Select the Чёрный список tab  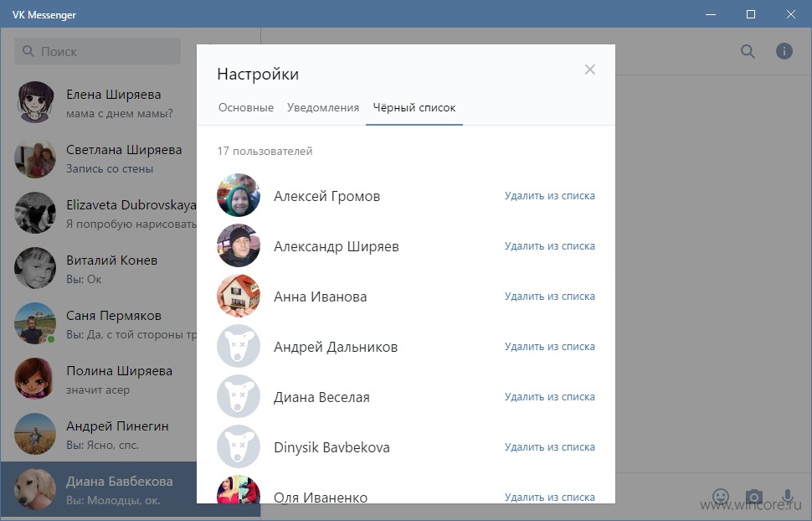[414, 108]
